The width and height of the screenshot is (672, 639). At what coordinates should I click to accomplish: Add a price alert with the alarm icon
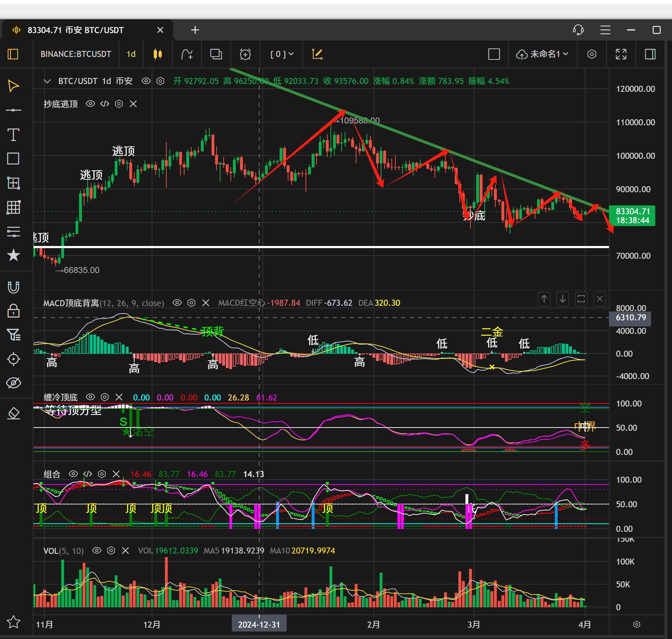click(x=245, y=54)
